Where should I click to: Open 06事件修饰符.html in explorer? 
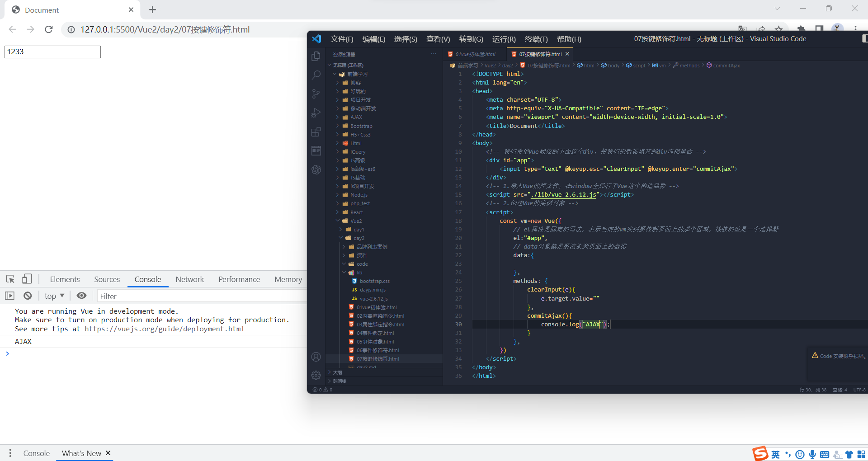tap(377, 350)
